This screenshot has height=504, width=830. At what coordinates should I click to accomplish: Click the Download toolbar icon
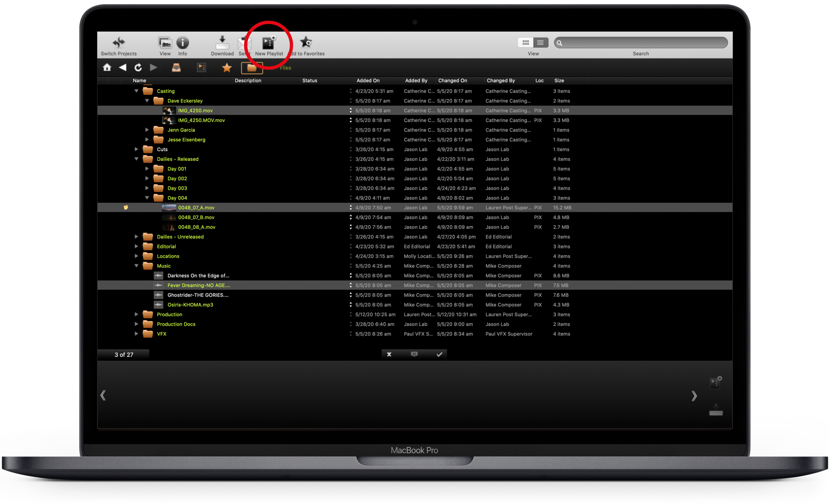[222, 42]
